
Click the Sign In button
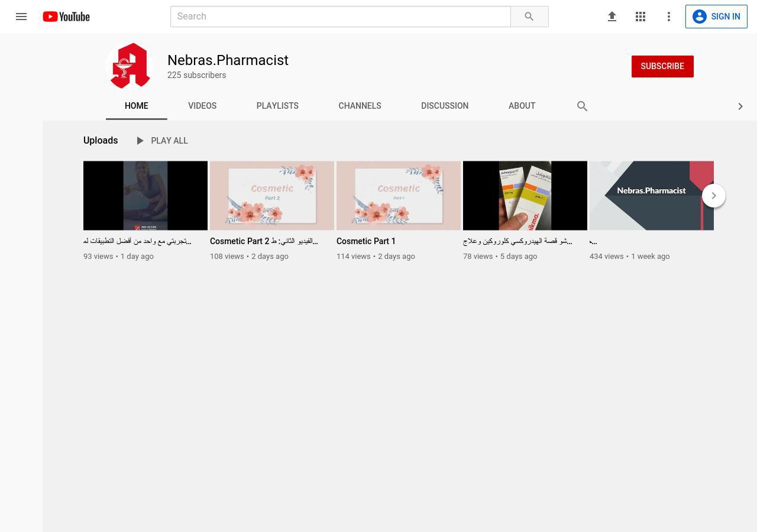click(716, 17)
